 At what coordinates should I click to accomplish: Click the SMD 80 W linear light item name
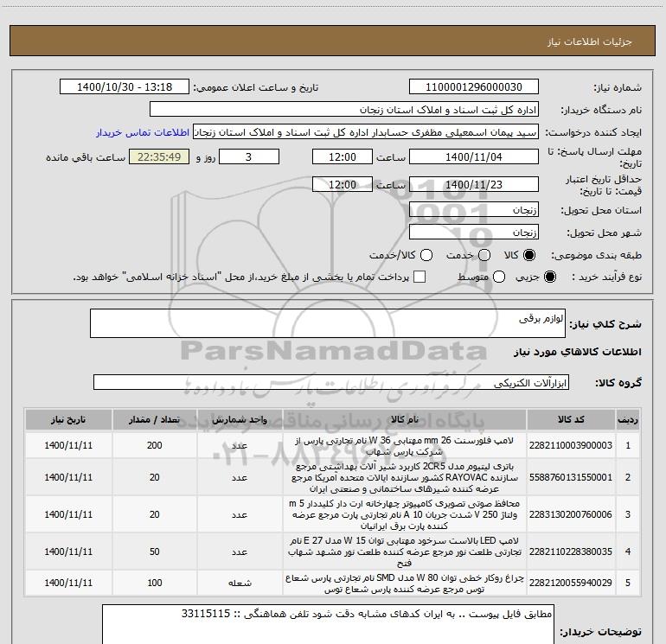(405, 583)
